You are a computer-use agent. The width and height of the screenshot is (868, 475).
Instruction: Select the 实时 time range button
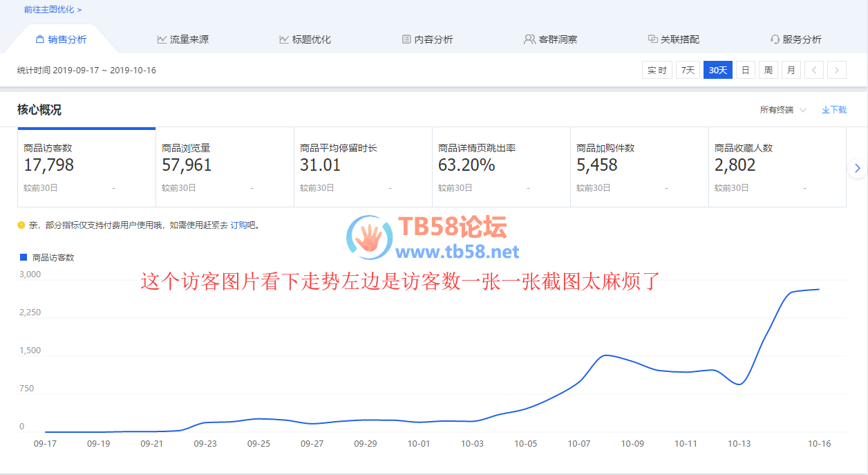657,70
